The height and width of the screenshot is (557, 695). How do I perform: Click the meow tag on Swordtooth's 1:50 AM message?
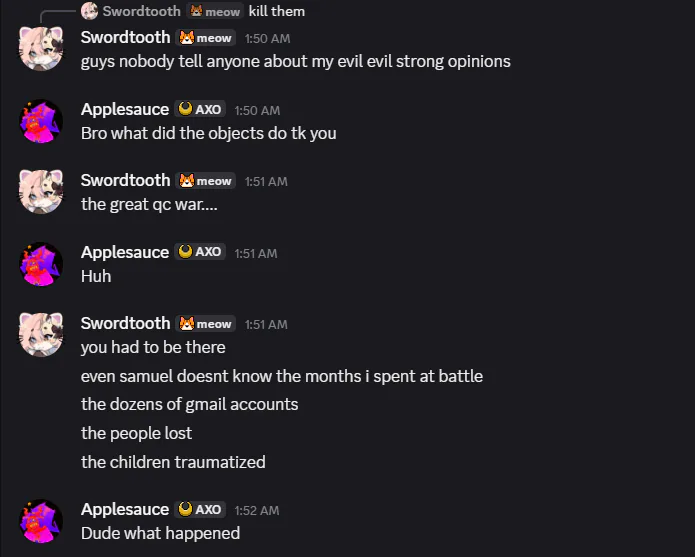click(x=206, y=38)
